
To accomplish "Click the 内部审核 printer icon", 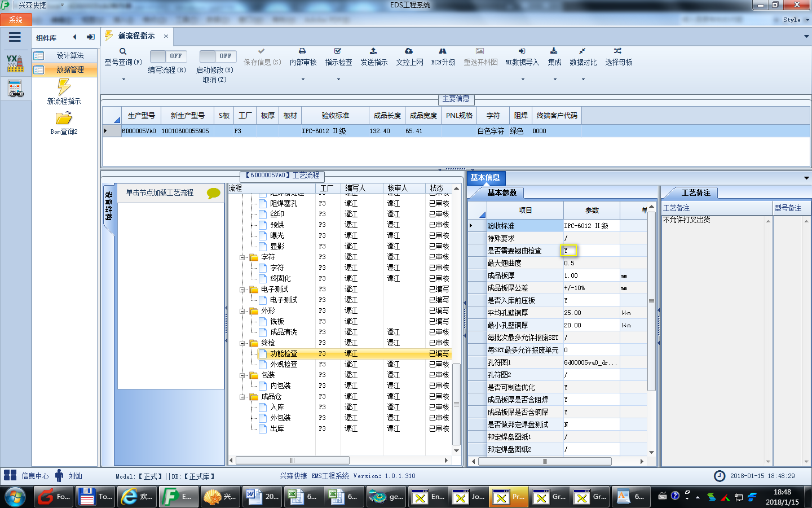I will [302, 51].
